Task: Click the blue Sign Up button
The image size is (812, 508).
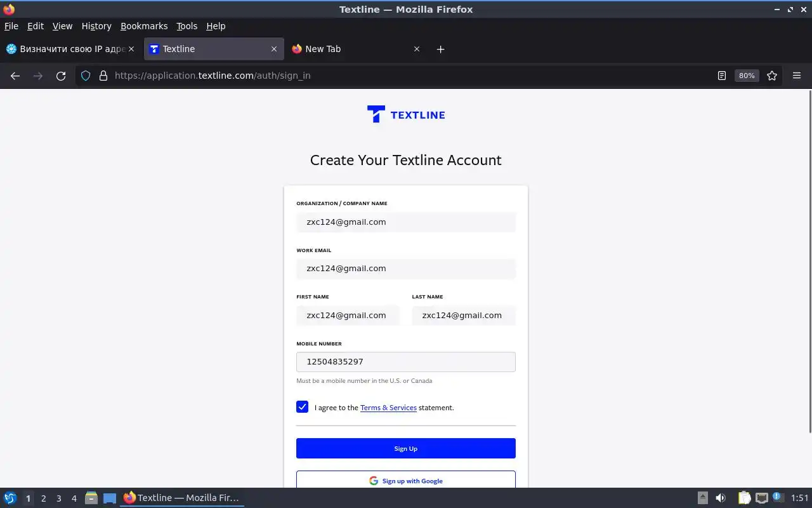Action: pos(406,448)
